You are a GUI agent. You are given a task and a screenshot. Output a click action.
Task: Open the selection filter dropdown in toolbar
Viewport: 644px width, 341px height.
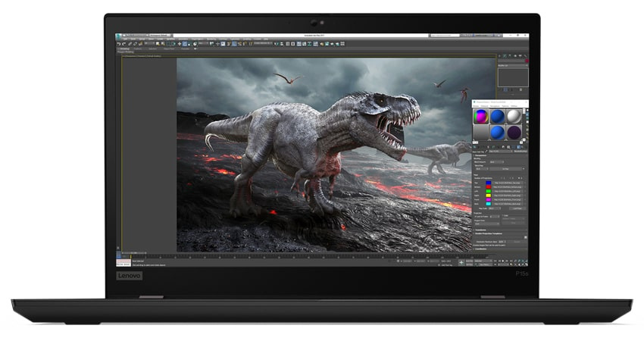149,43
